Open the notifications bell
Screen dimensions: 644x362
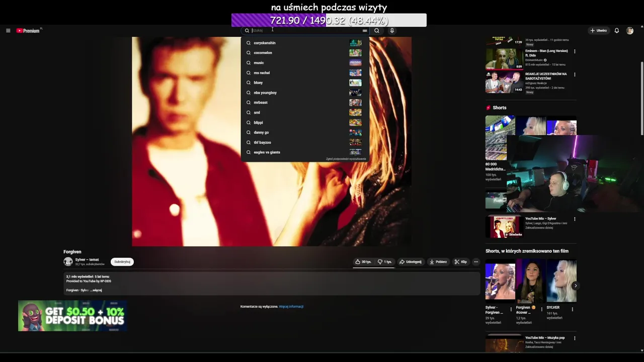coord(617,31)
